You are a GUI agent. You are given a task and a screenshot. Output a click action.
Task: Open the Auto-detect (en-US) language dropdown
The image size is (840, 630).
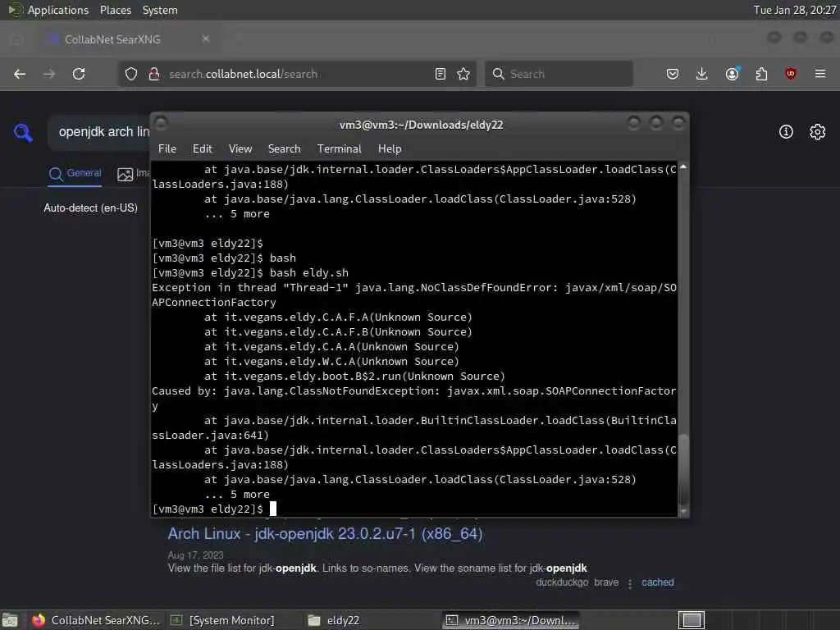click(90, 208)
